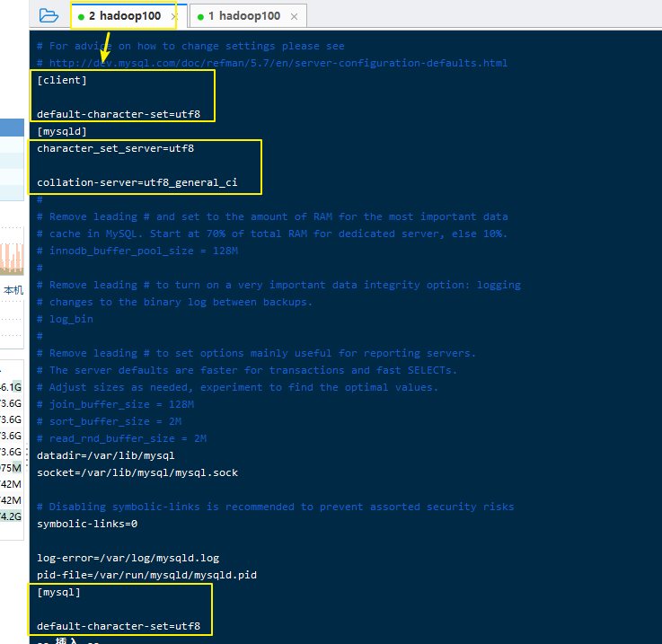Click the '# For advice on how to change' comment
662x644 pixels.
click(190, 46)
